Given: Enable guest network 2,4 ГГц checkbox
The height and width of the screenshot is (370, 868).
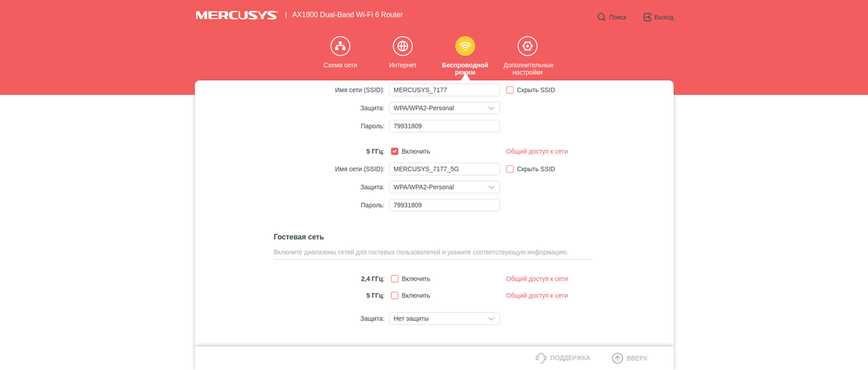Looking at the screenshot, I should pyautogui.click(x=395, y=279).
